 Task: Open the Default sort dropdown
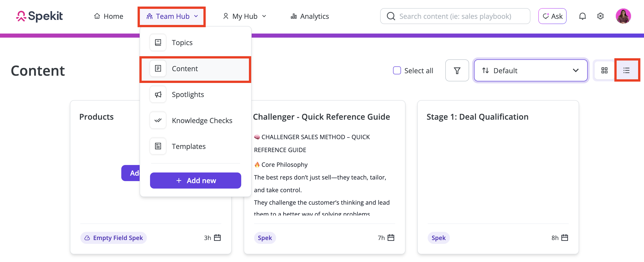(530, 71)
